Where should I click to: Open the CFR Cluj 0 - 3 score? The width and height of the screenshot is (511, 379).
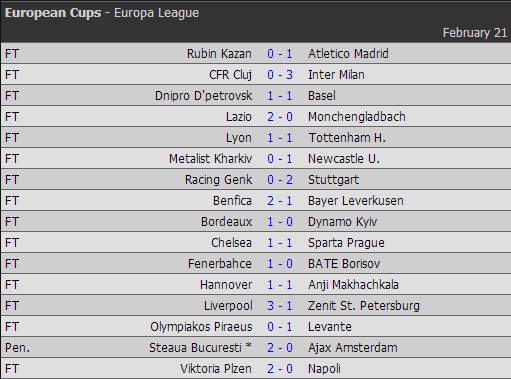tap(280, 75)
